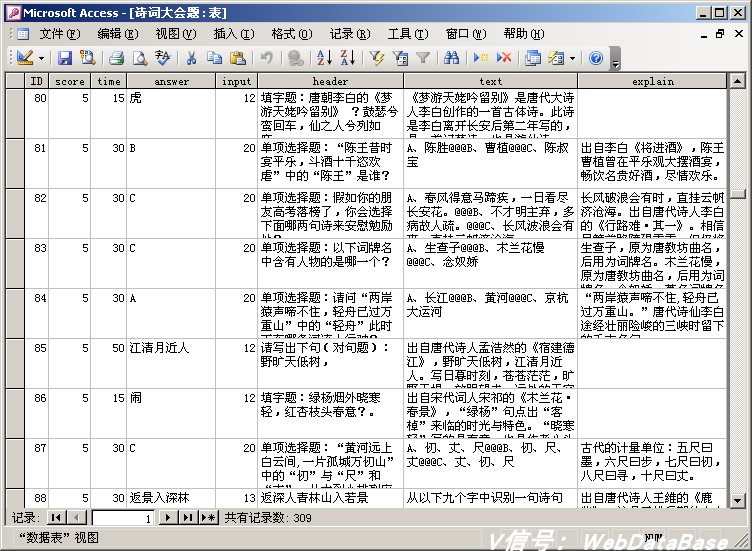The width and height of the screenshot is (752, 551).
Task: Click row selector for record ID 83
Action: 15,263
